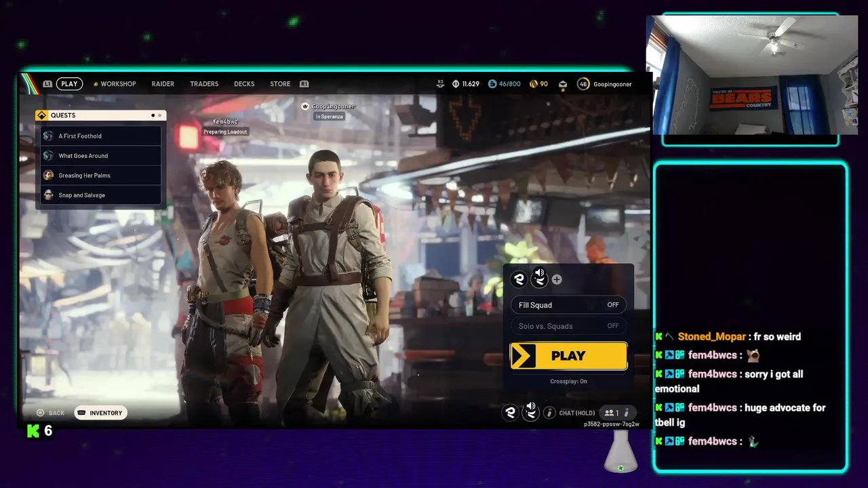Switch to the second quests page dot
The image size is (868, 488).
point(160,115)
